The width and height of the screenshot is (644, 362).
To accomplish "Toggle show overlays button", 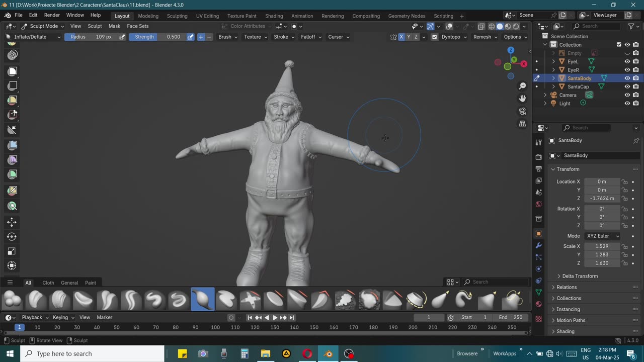I will 449,26.
